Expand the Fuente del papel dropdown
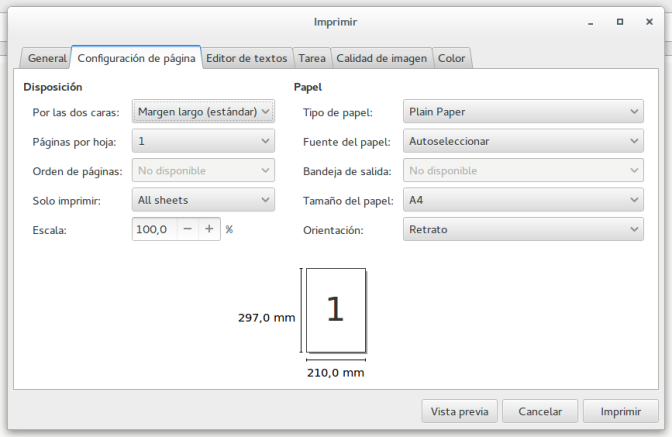 tap(522, 141)
